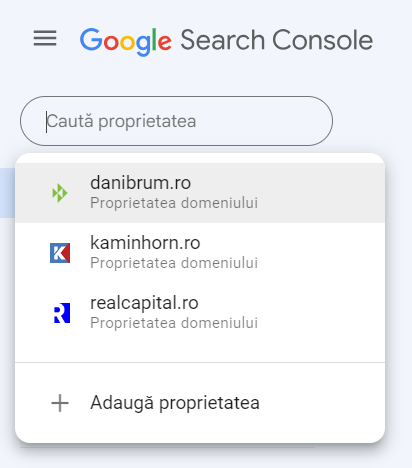Select the danibrum.ro property
This screenshot has height=468, width=412.
200,193
